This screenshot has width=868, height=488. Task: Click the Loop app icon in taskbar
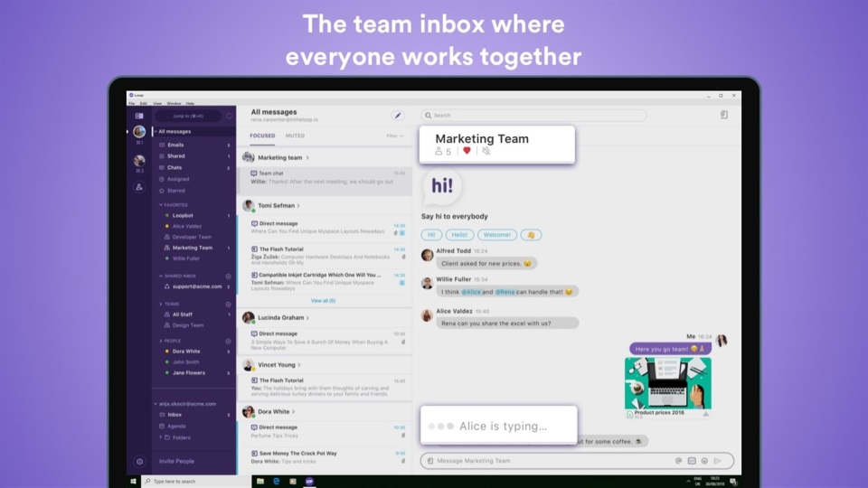[x=309, y=482]
